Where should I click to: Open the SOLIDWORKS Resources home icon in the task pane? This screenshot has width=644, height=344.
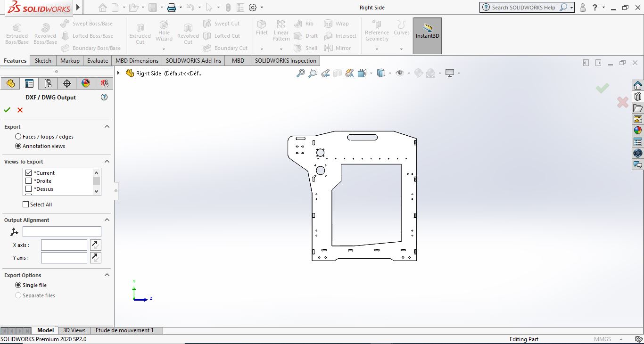click(x=638, y=85)
